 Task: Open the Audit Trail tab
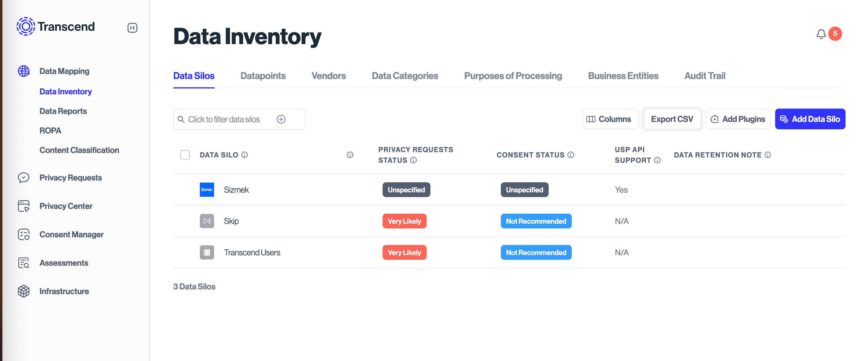point(705,76)
